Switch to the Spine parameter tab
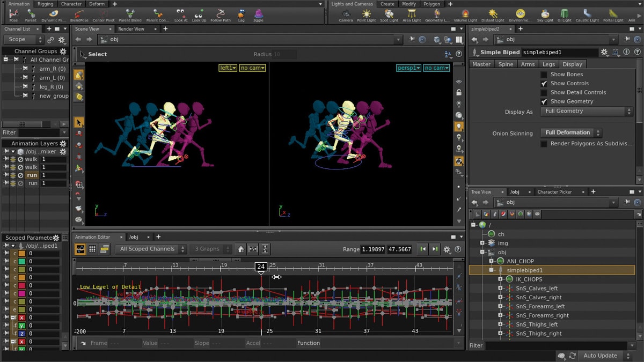The height and width of the screenshot is (362, 644). coord(506,64)
